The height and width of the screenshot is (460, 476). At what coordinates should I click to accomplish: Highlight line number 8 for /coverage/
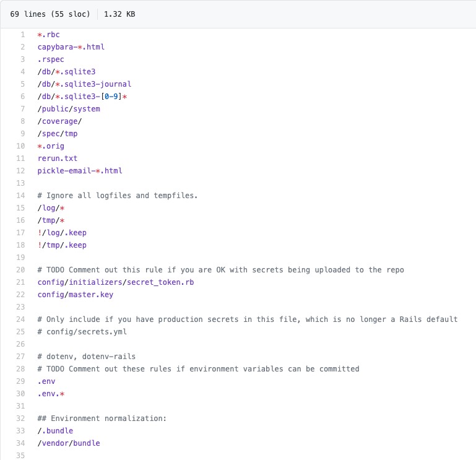pyautogui.click(x=23, y=121)
